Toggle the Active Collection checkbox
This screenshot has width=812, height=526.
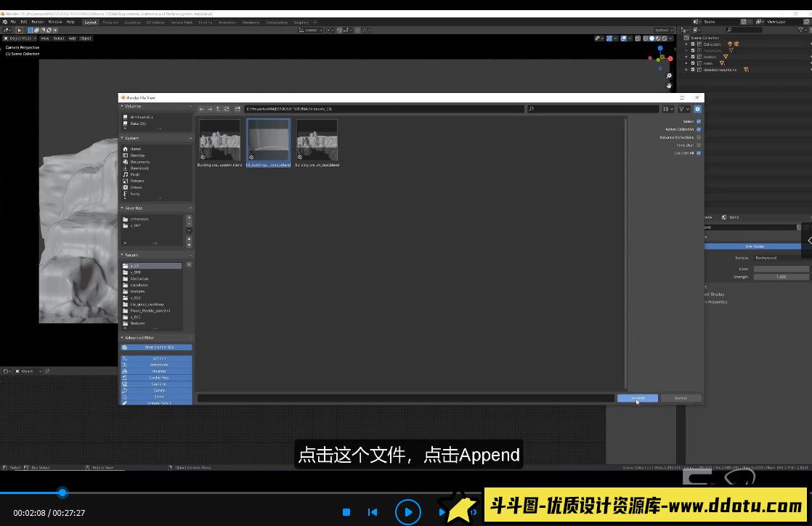click(699, 129)
